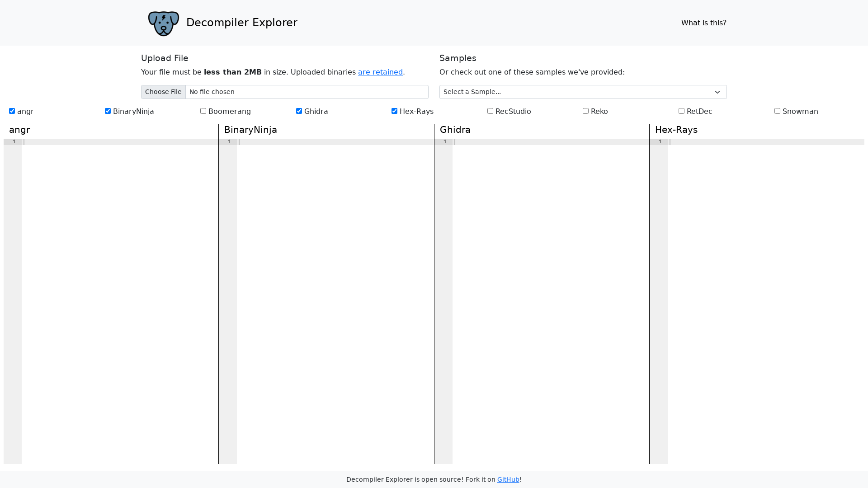Enable the Snowman decompiler
This screenshot has height=488, width=868.
pyautogui.click(x=777, y=111)
